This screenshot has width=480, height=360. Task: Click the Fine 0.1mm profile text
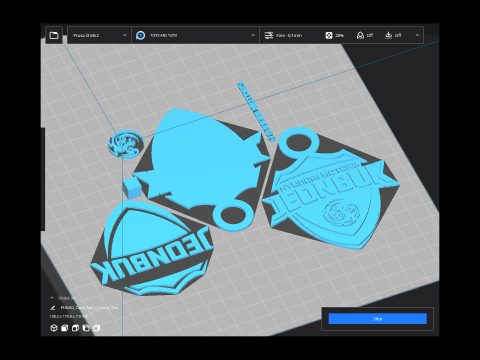(289, 35)
